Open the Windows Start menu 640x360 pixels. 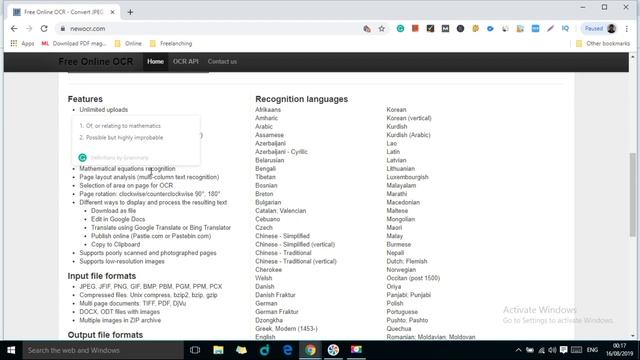pyautogui.click(x=11, y=350)
